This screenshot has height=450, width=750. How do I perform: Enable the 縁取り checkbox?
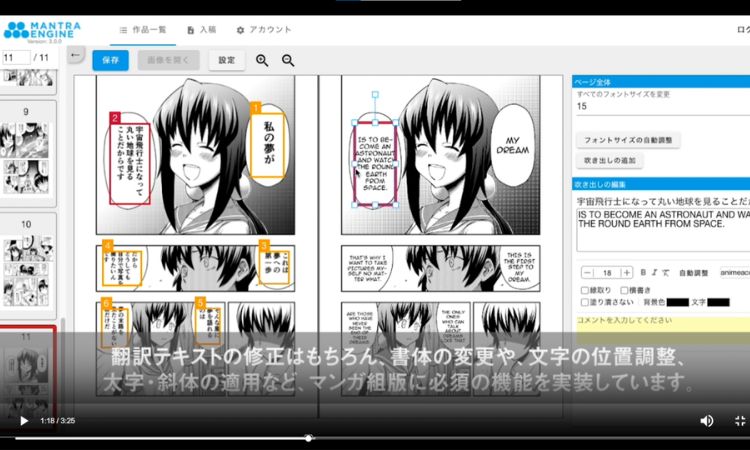point(585,290)
